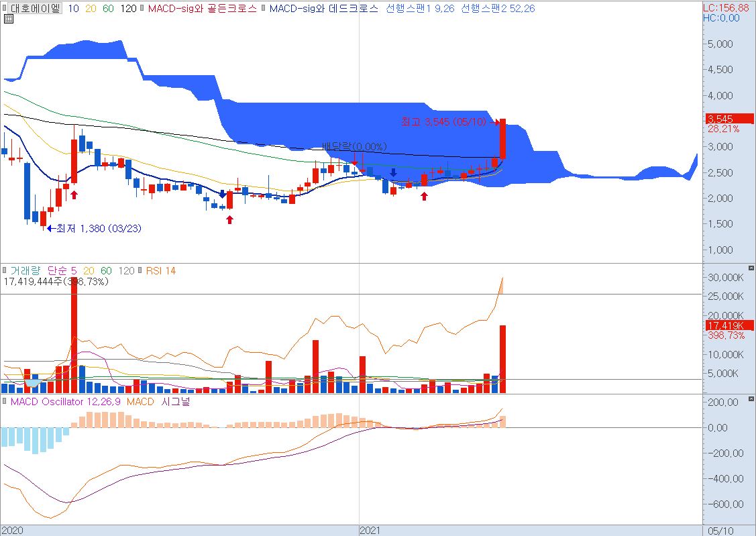
Task: Click the 2020 year marker on time axis
Action: coord(11,530)
